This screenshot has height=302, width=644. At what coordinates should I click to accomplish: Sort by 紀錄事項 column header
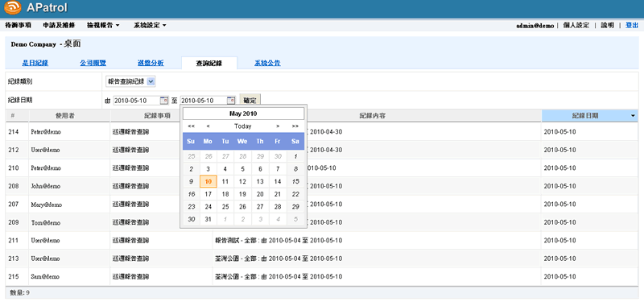[x=157, y=116]
